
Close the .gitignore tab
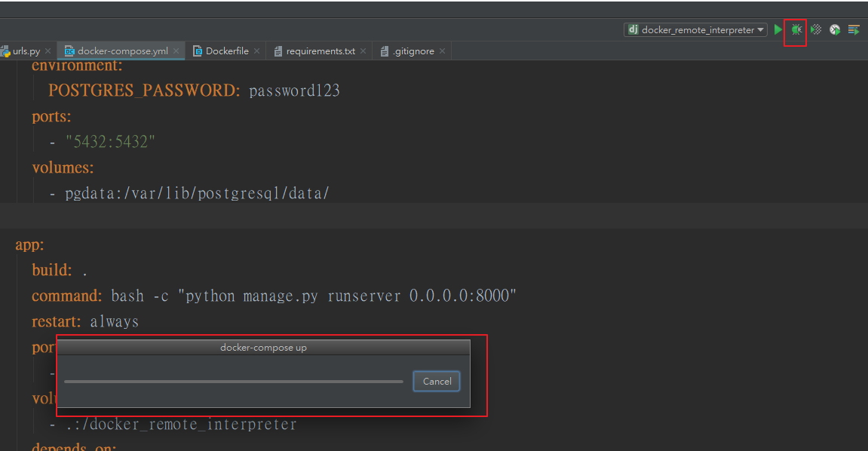pos(443,51)
